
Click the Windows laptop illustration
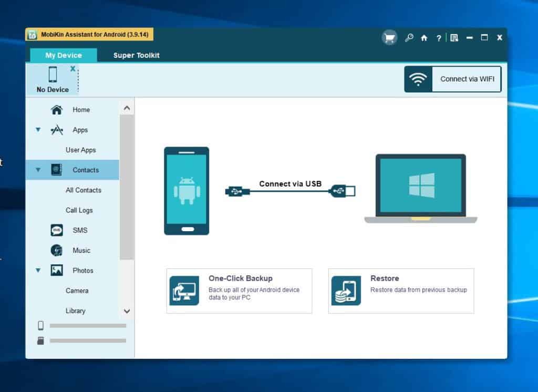click(x=421, y=189)
